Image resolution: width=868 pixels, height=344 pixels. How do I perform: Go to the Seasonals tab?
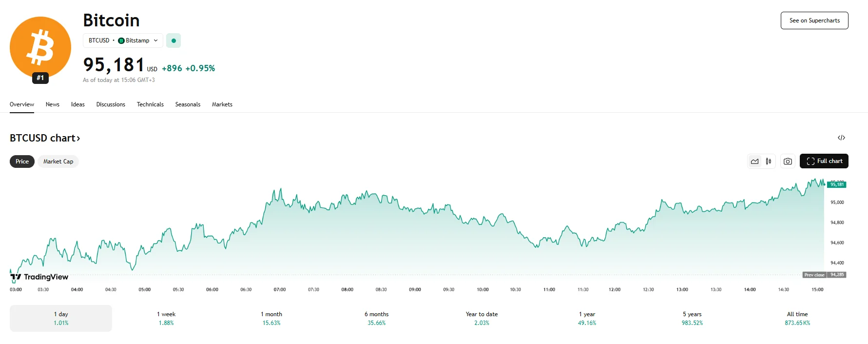click(188, 104)
